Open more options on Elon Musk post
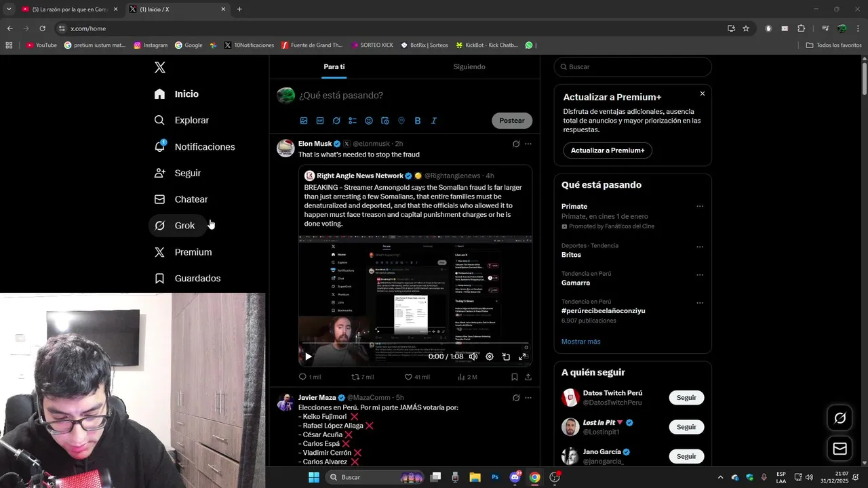The width and height of the screenshot is (868, 488). click(528, 144)
